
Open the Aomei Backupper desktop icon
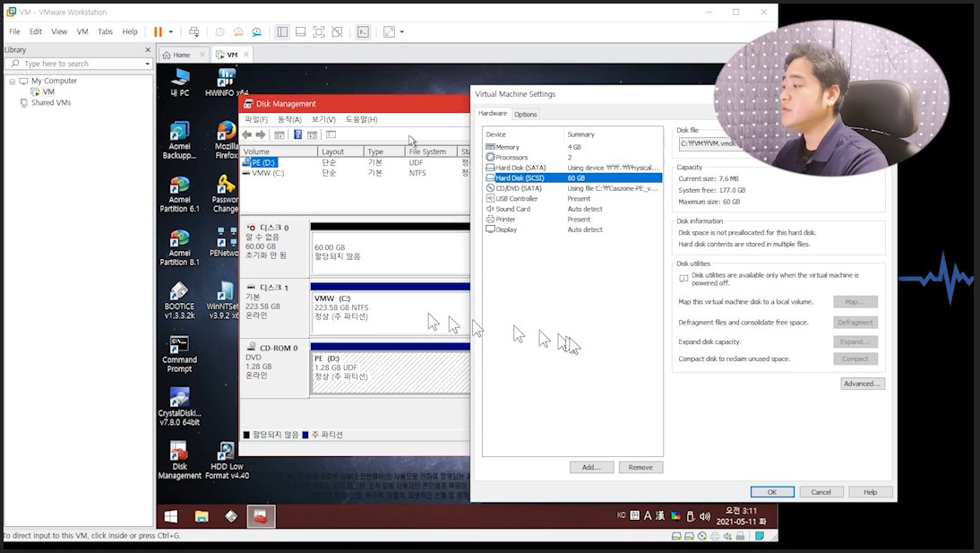click(179, 140)
